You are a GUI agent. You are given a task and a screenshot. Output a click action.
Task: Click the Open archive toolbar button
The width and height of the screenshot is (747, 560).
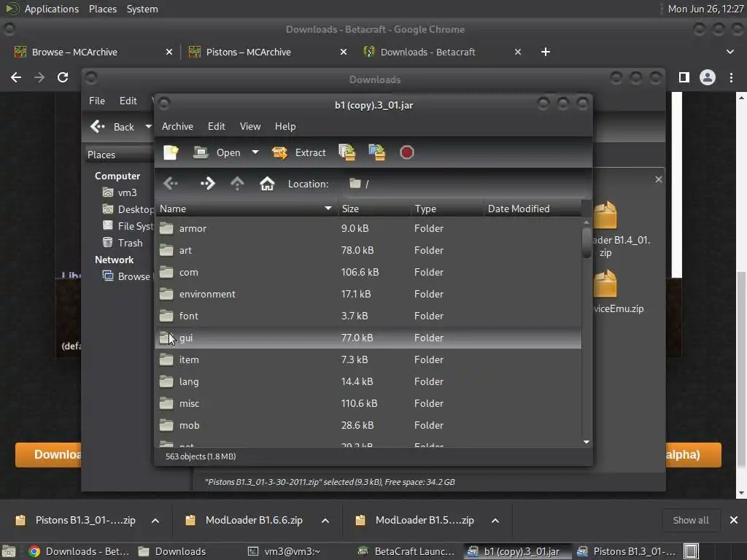tap(217, 152)
